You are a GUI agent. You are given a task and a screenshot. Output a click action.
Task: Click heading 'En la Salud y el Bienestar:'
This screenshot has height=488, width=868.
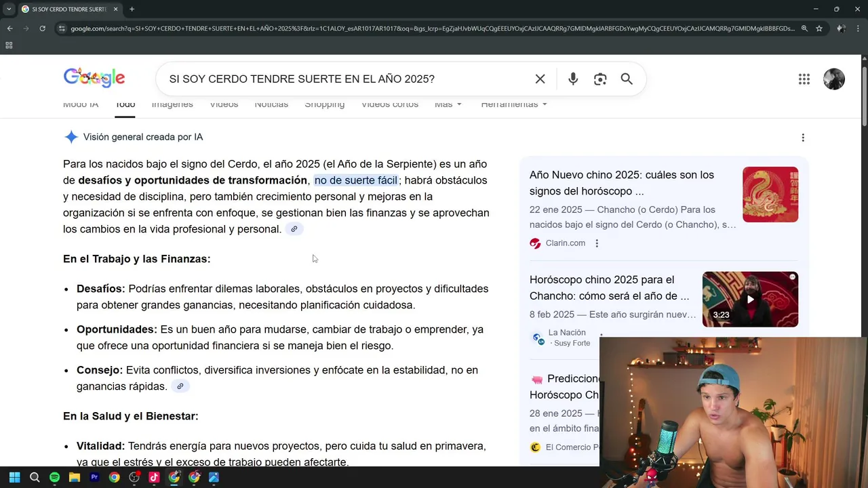[131, 416]
